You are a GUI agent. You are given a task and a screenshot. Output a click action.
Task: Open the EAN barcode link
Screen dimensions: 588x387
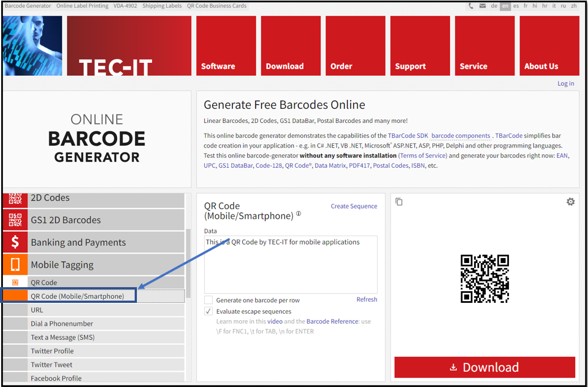pos(562,155)
